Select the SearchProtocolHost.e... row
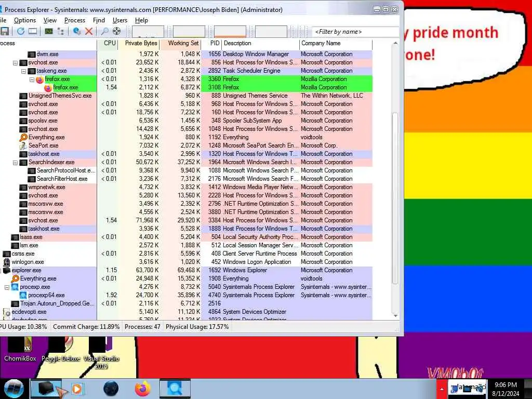 click(186, 170)
